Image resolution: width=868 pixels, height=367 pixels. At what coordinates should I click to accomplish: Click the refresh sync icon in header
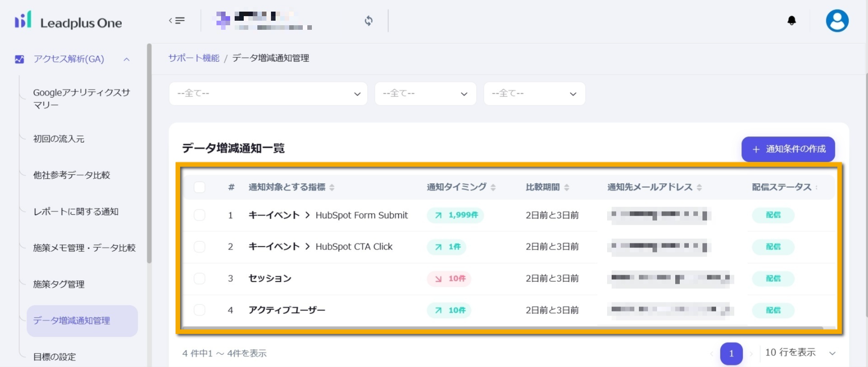[368, 21]
